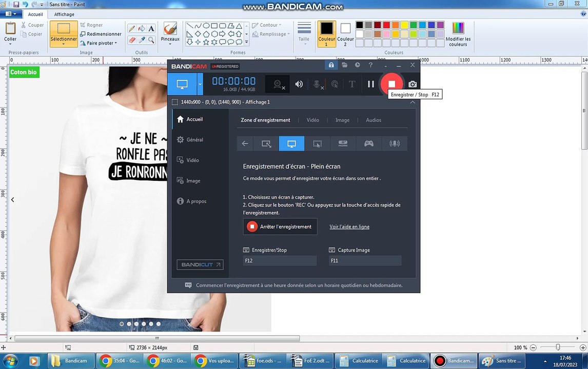
Task: Select the game recording mode icon
Action: [x=368, y=143]
